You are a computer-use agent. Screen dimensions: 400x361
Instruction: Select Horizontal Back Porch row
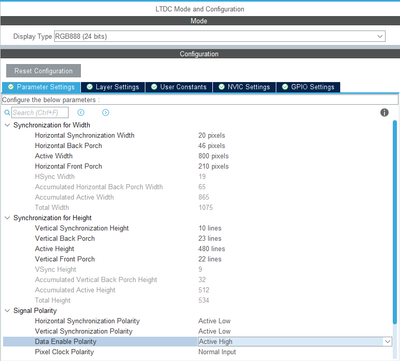click(x=198, y=146)
